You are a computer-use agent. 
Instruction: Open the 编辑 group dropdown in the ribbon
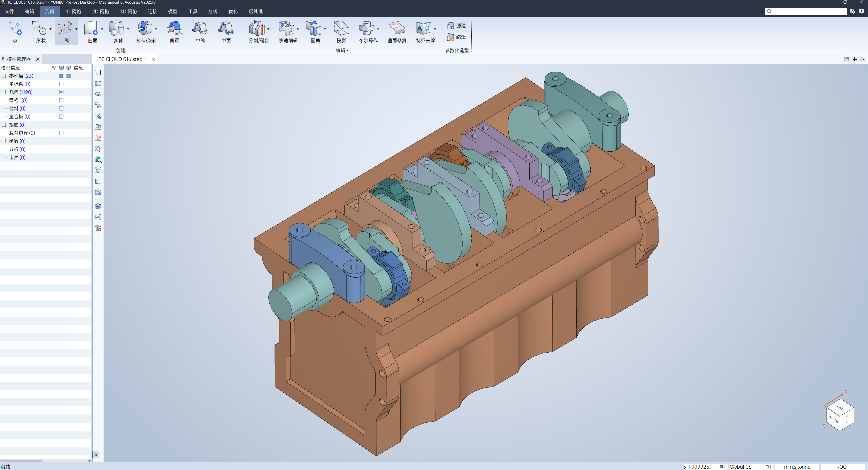(x=342, y=50)
